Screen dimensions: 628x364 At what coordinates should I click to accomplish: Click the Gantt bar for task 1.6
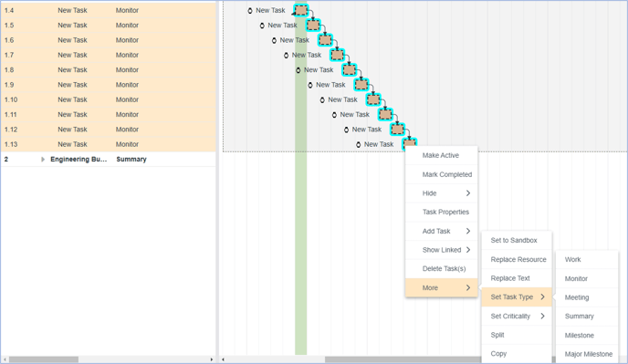(325, 40)
